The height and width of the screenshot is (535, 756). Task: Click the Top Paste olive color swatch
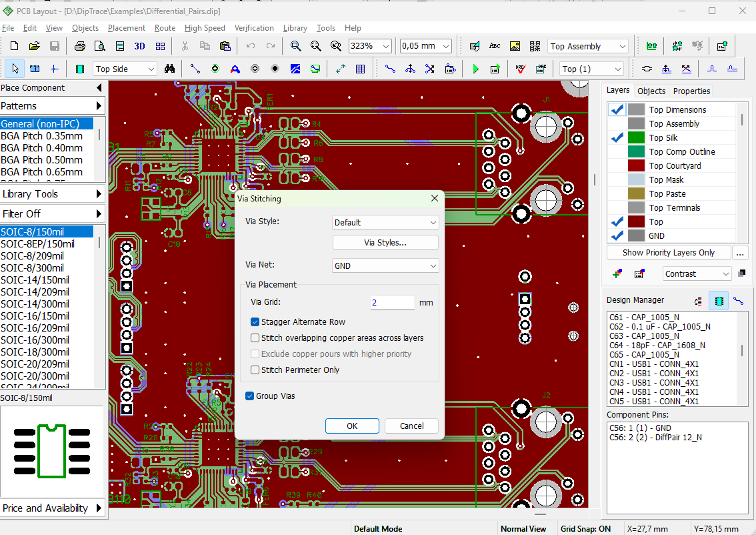pos(636,193)
